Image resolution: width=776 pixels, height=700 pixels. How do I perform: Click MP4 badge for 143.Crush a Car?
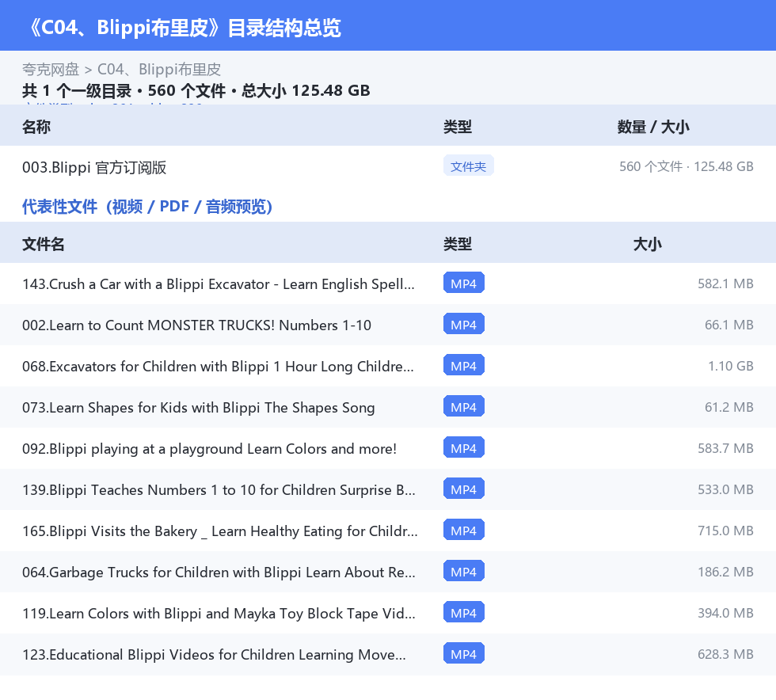[464, 283]
